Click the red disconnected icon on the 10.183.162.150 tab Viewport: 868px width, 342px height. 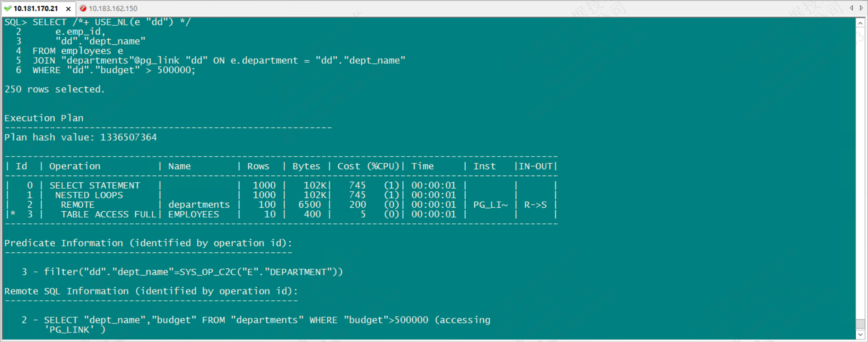click(x=83, y=8)
